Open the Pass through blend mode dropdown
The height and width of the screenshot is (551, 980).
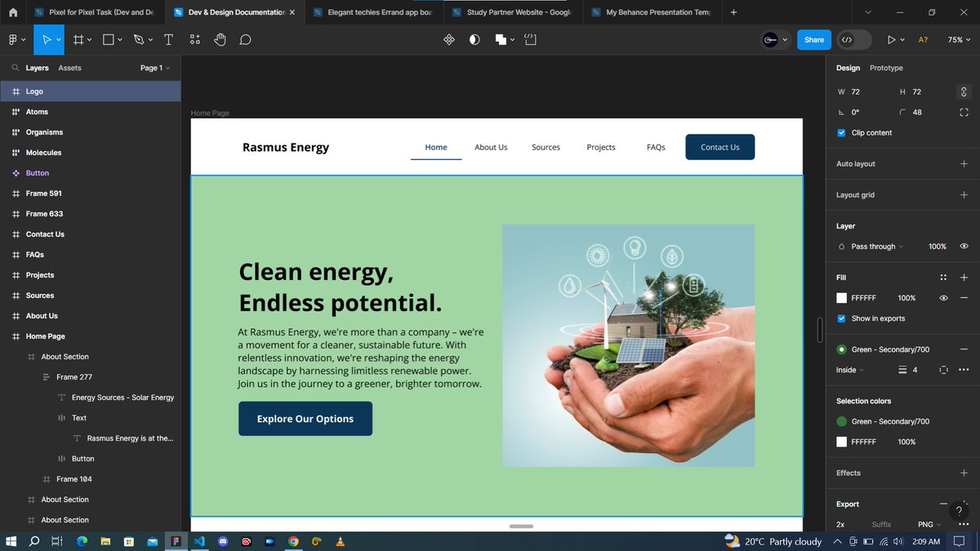pyautogui.click(x=871, y=247)
